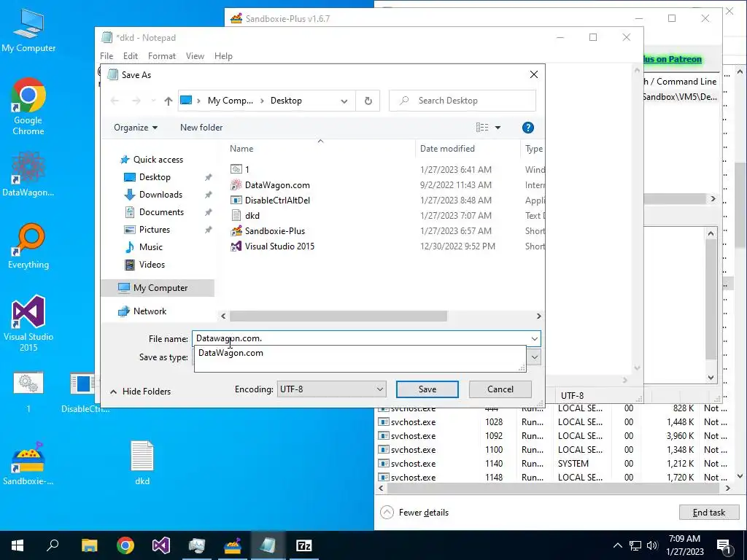Click End task in Task Manager
This screenshot has height=560, width=747.
point(709,513)
